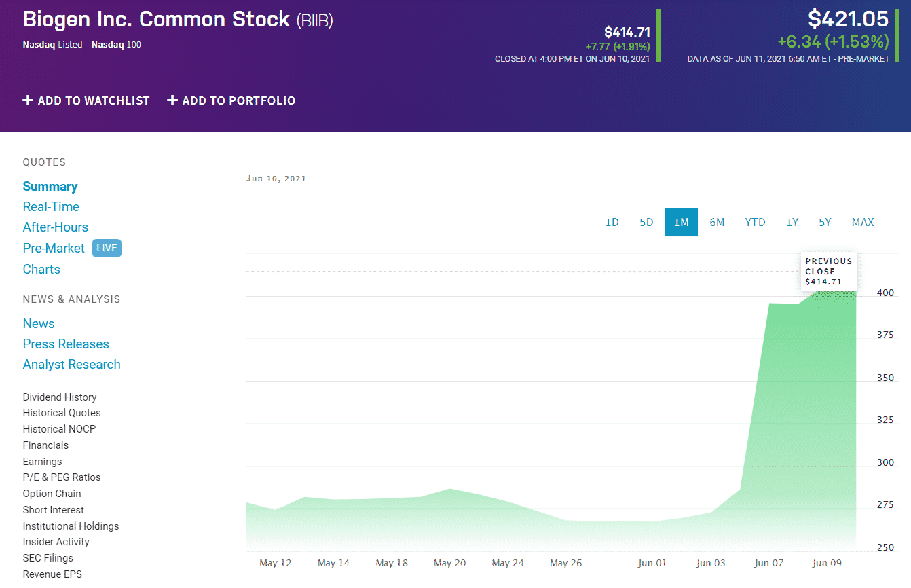Select the MAX chart range
Image resolution: width=911 pixels, height=588 pixels.
[x=863, y=222]
